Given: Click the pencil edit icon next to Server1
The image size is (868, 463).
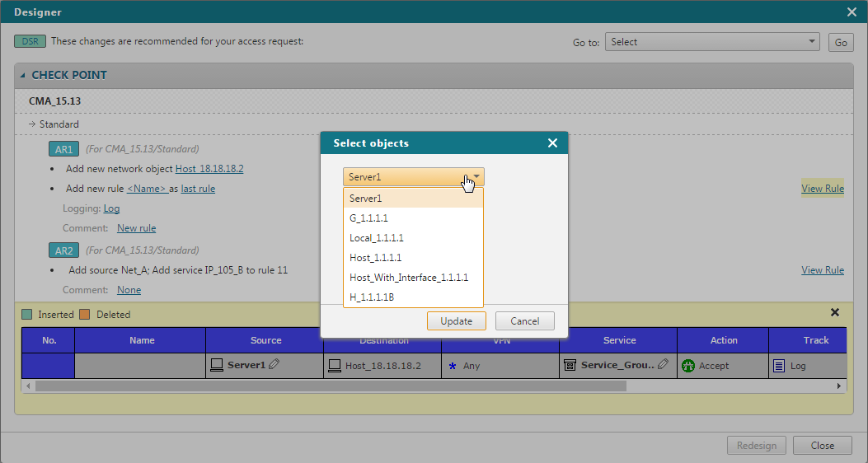Looking at the screenshot, I should [274, 364].
